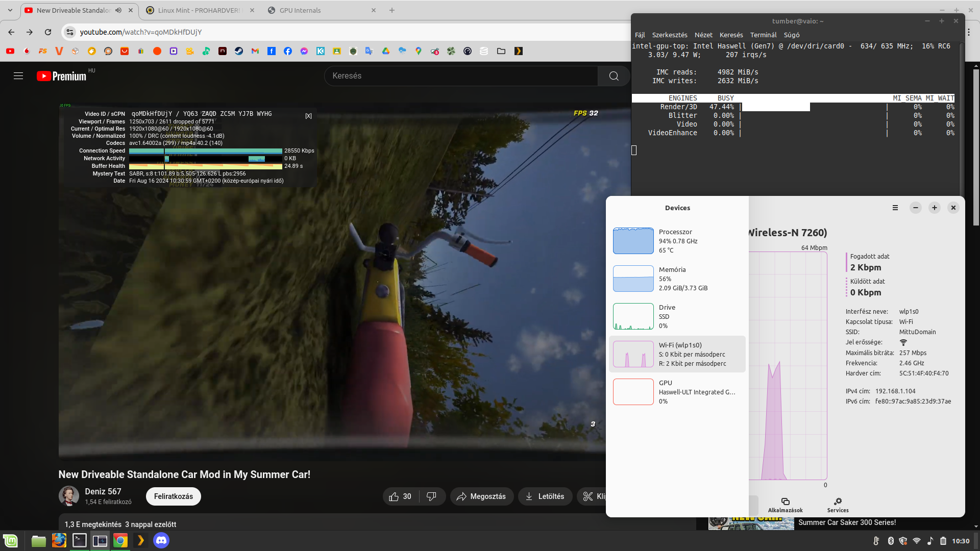Open the terminal Súgó menu
The height and width of the screenshot is (551, 980).
(792, 35)
